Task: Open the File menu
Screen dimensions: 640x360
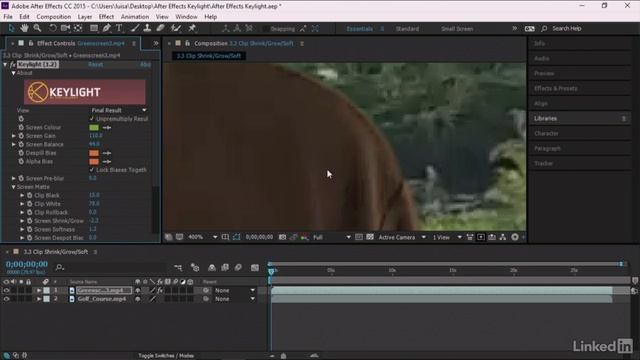Action: tap(8, 17)
